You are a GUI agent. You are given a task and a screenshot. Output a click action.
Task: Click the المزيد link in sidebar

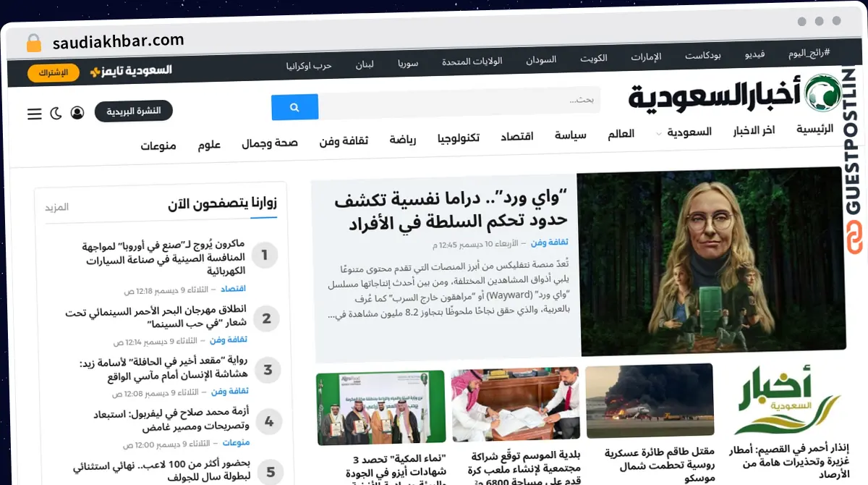tap(57, 207)
